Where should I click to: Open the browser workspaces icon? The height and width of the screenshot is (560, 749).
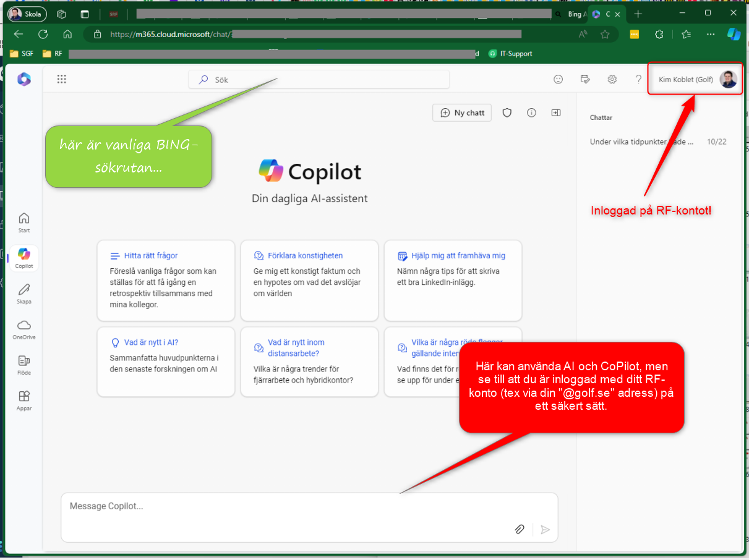(61, 14)
